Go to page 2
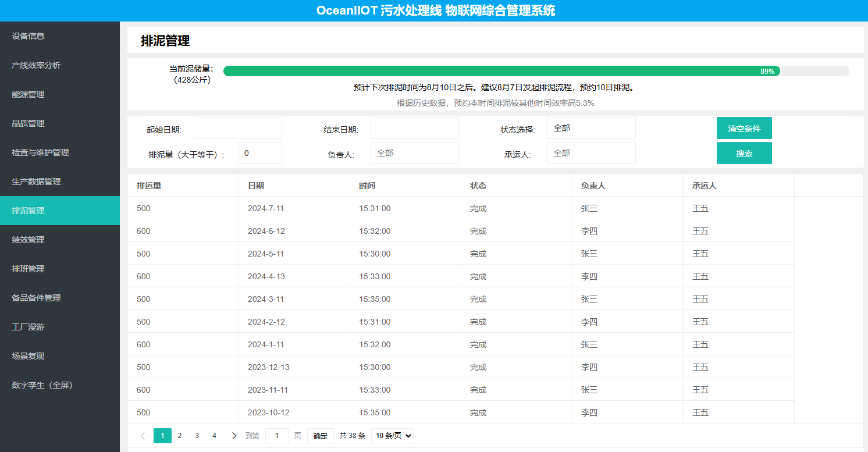 point(180,436)
